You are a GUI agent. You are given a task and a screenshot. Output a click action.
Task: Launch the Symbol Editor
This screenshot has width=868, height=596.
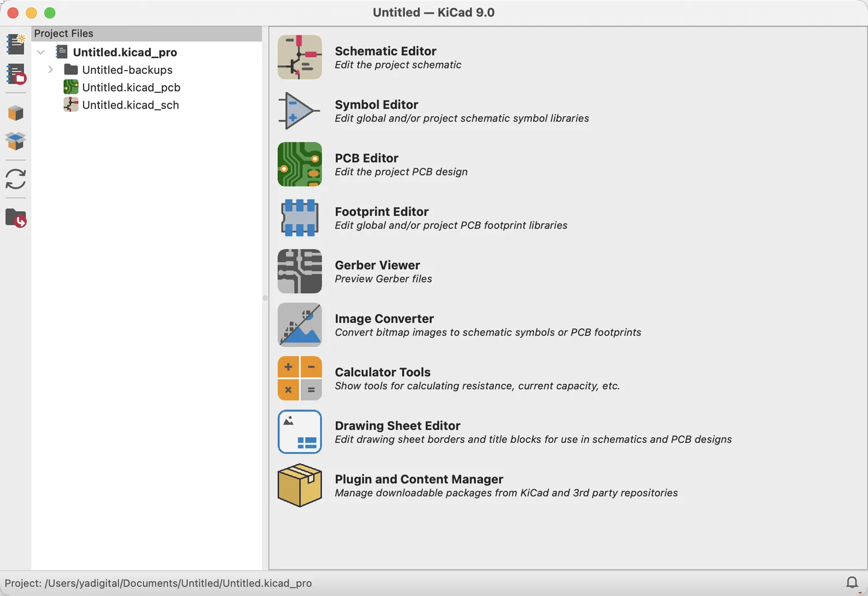click(376, 111)
